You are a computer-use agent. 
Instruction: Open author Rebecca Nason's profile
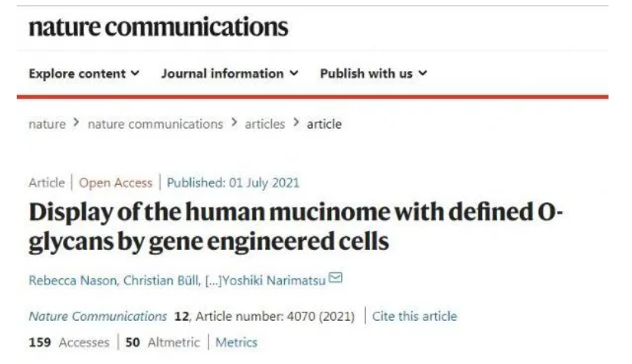[x=73, y=280]
